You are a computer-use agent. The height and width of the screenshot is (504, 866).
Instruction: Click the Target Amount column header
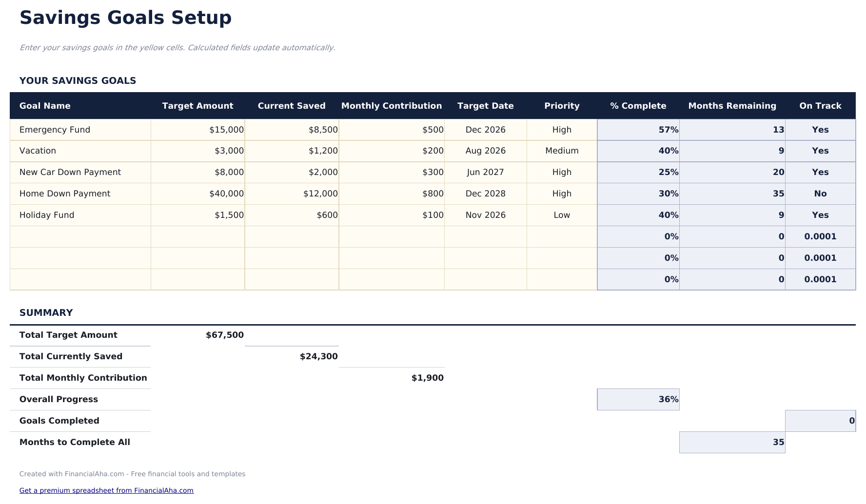coord(197,106)
